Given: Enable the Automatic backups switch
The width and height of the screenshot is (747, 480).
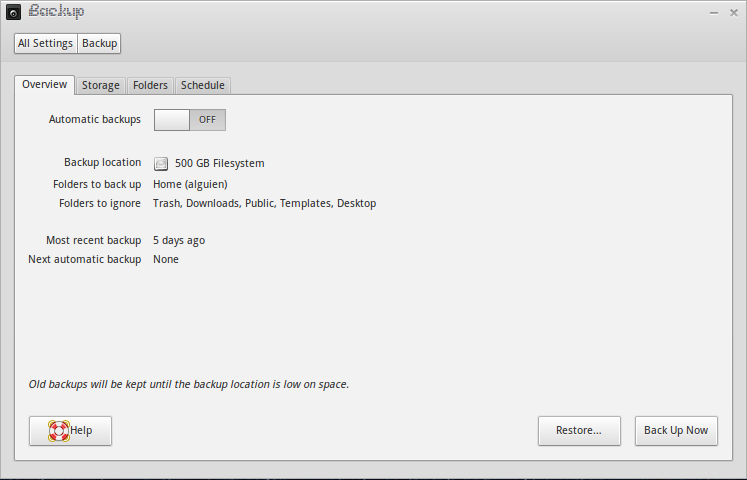Looking at the screenshot, I should pyautogui.click(x=190, y=120).
